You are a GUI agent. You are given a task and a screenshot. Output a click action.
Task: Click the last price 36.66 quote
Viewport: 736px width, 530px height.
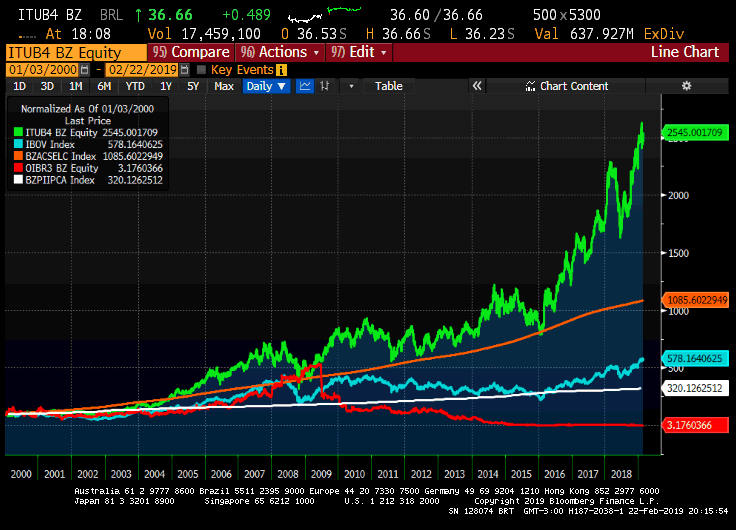[170, 15]
